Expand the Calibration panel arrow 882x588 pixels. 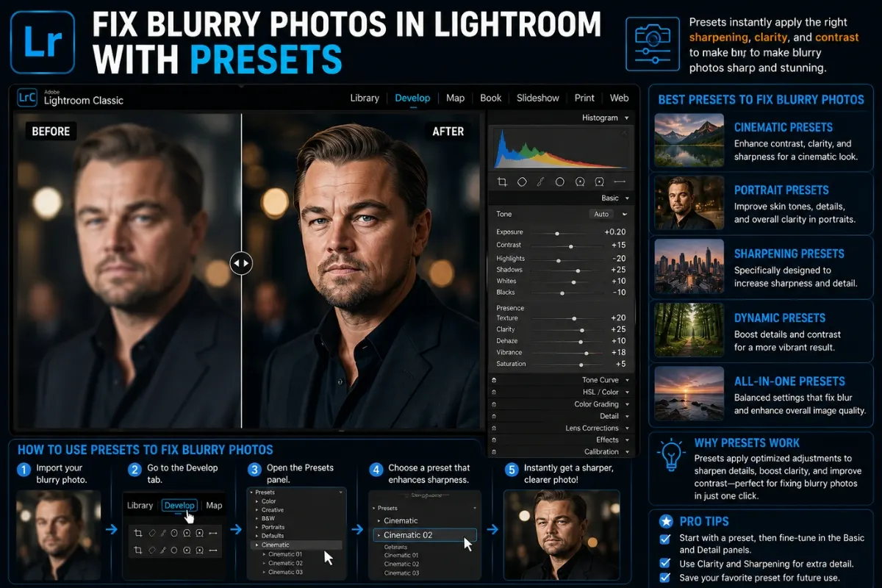627,452
